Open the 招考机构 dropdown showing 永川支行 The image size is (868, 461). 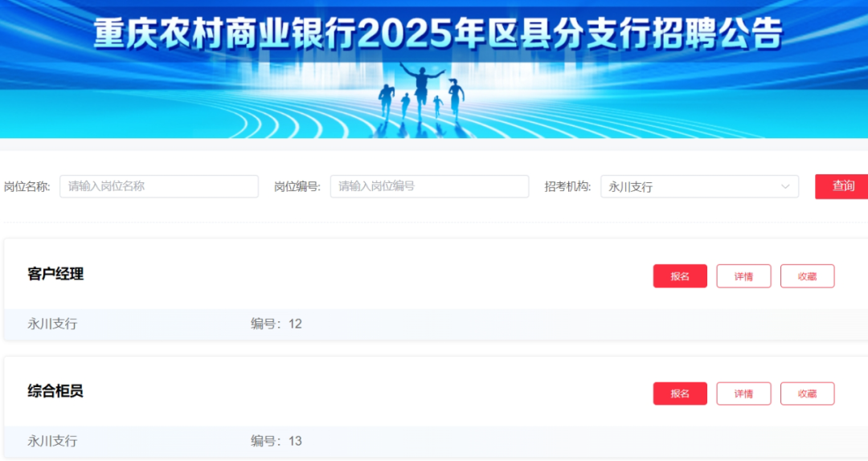pos(700,186)
